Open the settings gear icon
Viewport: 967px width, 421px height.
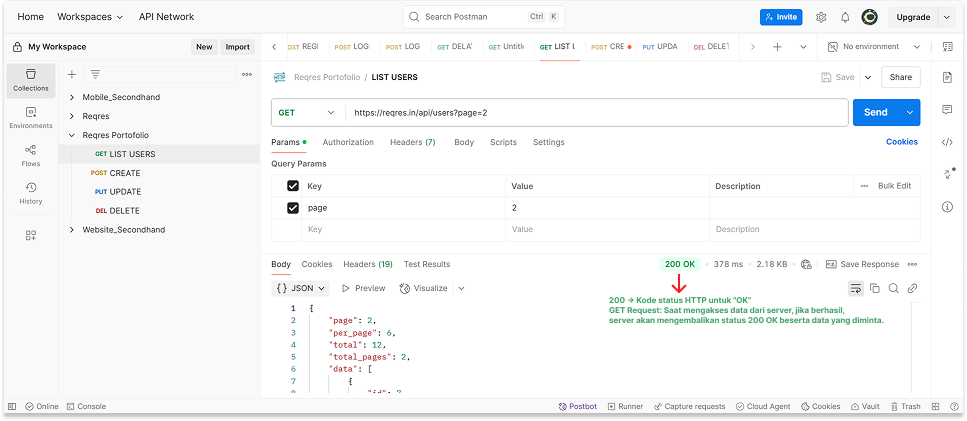(821, 17)
